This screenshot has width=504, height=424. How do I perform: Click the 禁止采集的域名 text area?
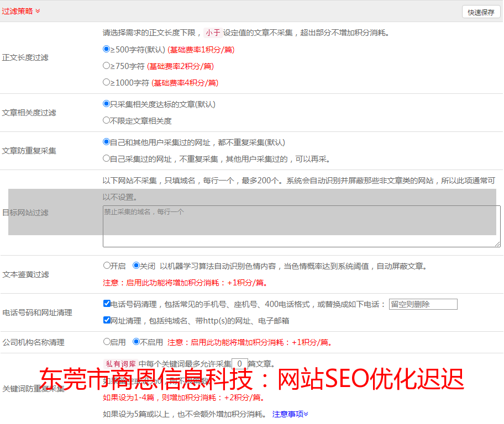(x=301, y=226)
